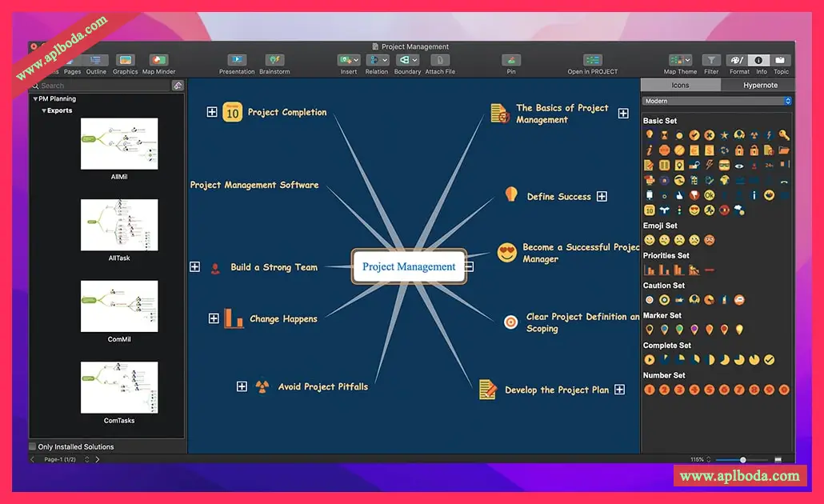The height and width of the screenshot is (504, 824).
Task: Pick the play icon in Complete Set
Action: coord(650,359)
